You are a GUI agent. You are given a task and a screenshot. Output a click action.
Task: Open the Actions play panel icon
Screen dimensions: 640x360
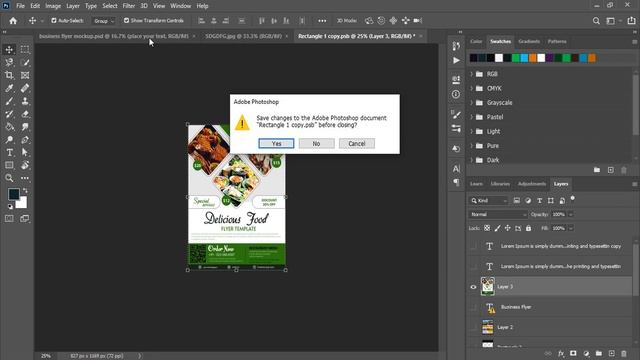456,60
